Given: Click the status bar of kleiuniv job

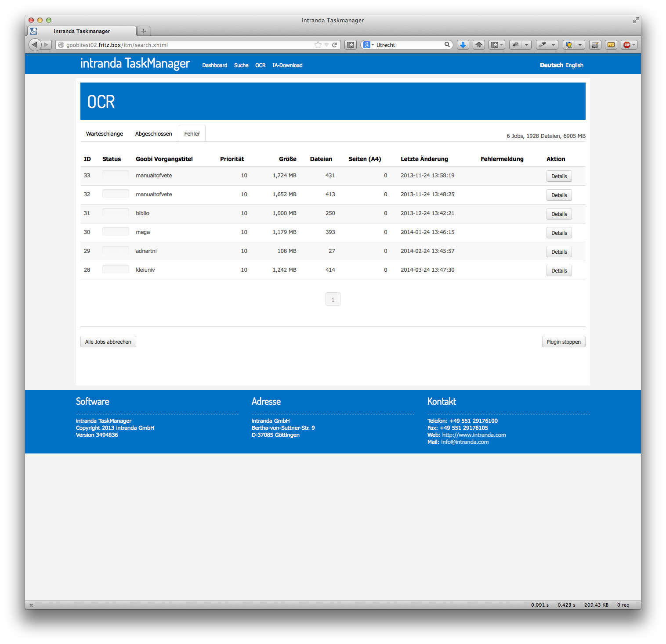Looking at the screenshot, I should tap(116, 269).
